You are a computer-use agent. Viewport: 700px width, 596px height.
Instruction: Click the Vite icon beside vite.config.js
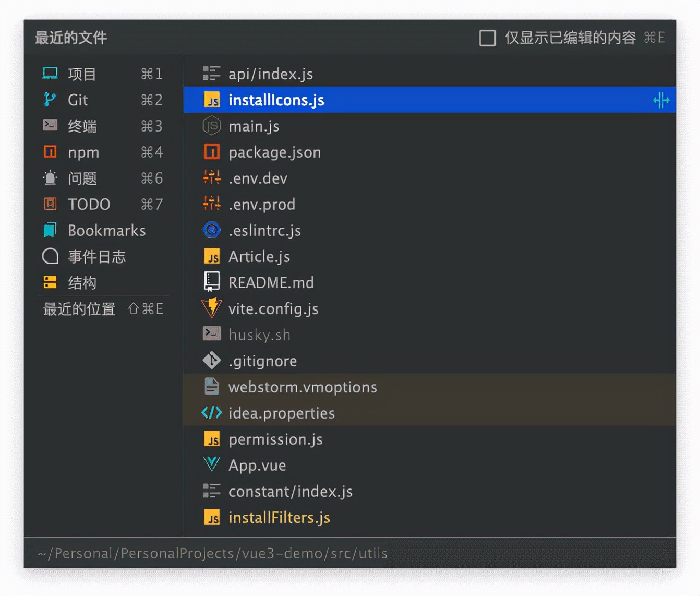point(211,308)
